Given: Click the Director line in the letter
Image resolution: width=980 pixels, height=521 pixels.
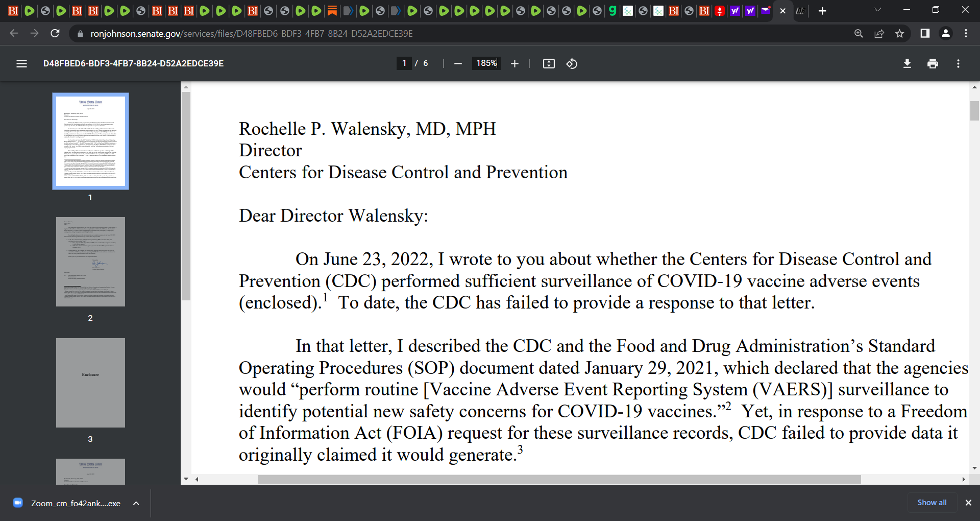Looking at the screenshot, I should point(271,151).
